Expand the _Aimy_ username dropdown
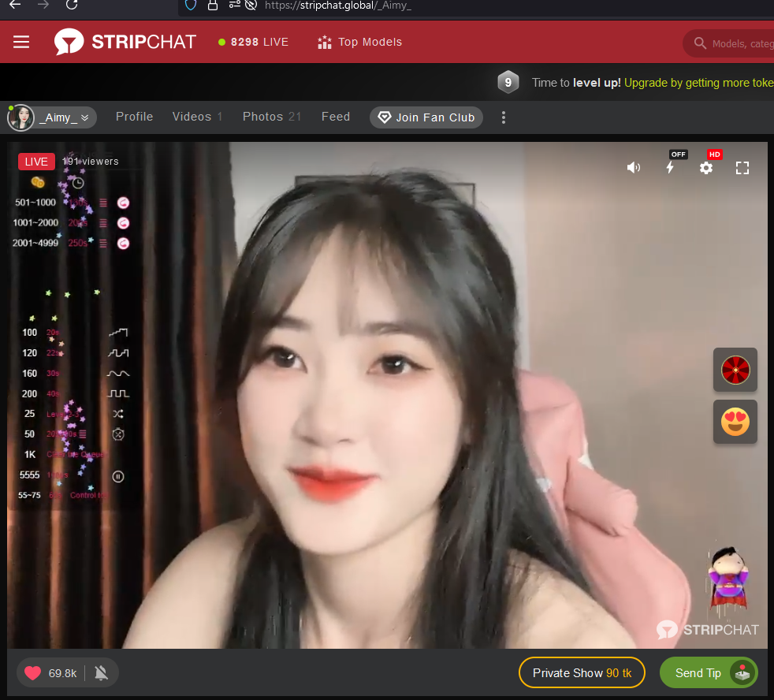 tap(84, 117)
